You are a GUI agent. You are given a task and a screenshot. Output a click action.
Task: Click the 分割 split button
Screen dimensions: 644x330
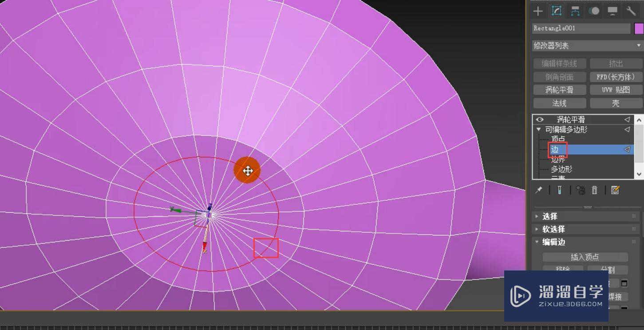coord(608,270)
